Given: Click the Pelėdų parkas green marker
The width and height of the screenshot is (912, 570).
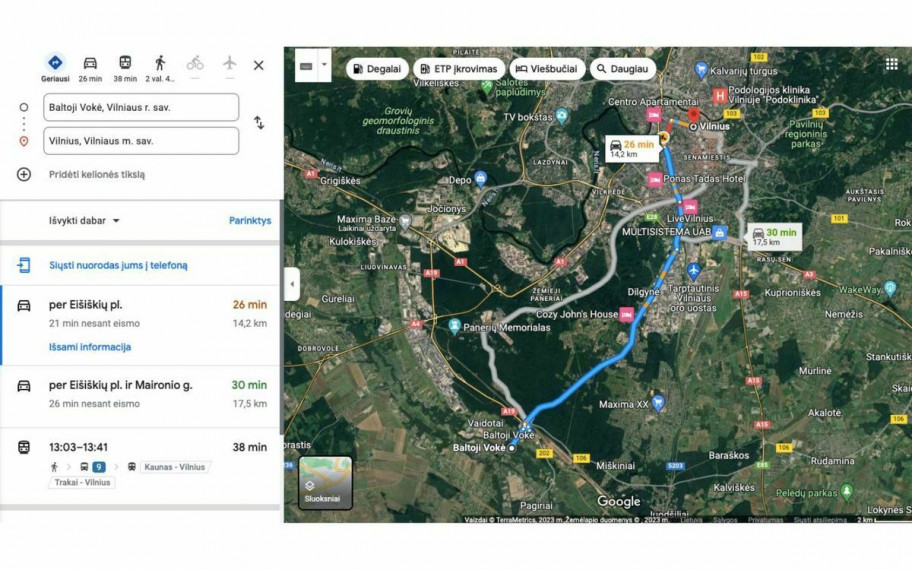Looking at the screenshot, I should click(x=847, y=492).
